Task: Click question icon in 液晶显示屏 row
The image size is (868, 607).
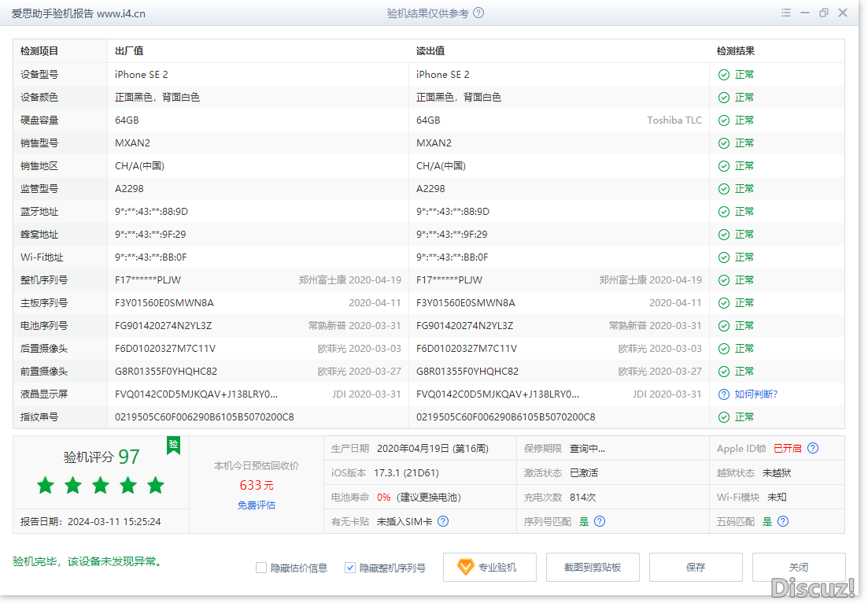Action: click(723, 394)
